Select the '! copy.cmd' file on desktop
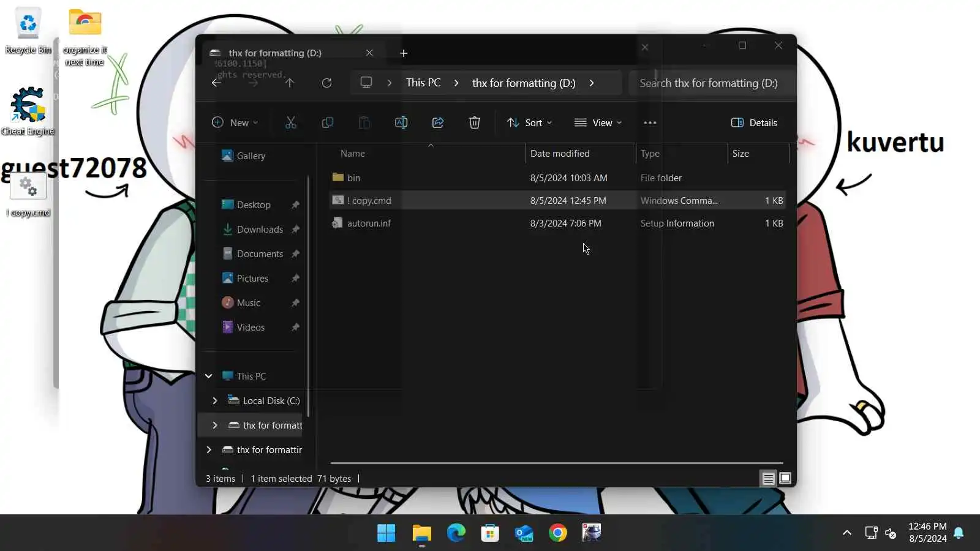The height and width of the screenshot is (551, 980). [28, 195]
